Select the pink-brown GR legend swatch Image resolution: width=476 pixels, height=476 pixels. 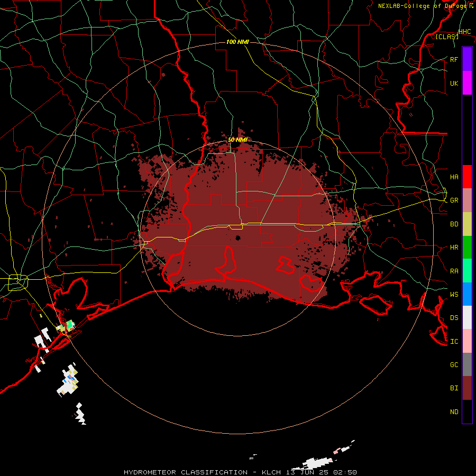point(467,200)
